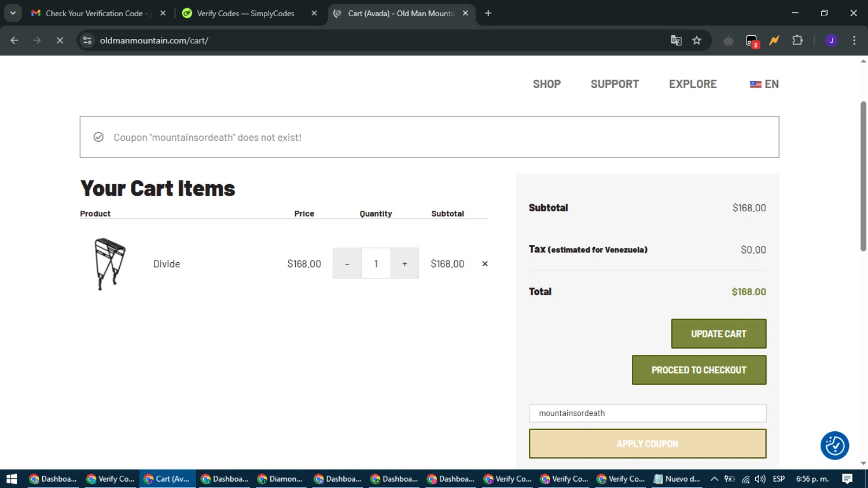Click the network Wi-Fi tray icon
Viewport: 868px width, 488px height.
(745, 479)
